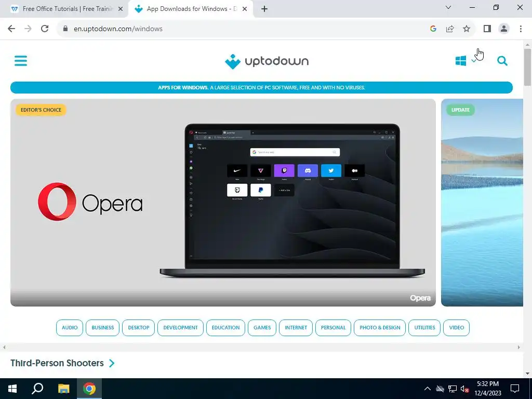The height and width of the screenshot is (399, 532).
Task: Select the Games category
Action: click(262, 328)
